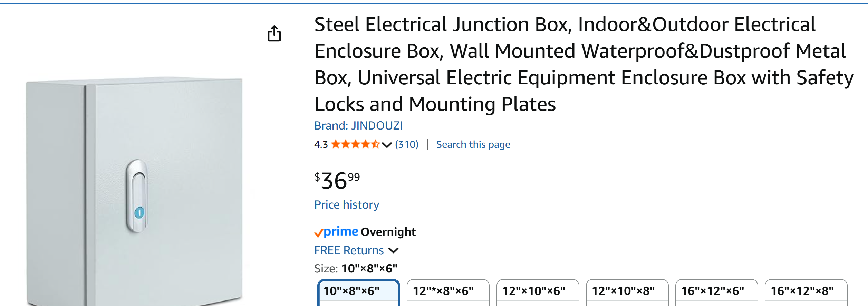Click the orange star rating icons
868x306 pixels.
[x=355, y=144]
